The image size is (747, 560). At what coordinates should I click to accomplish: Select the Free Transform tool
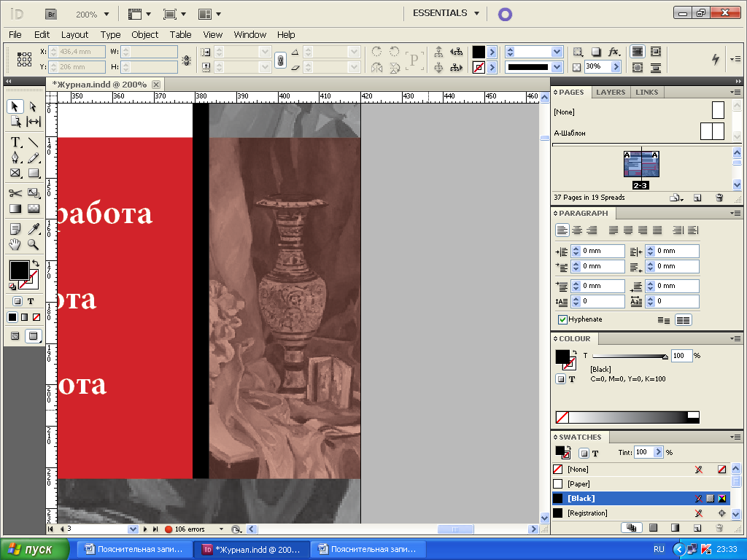[33, 192]
